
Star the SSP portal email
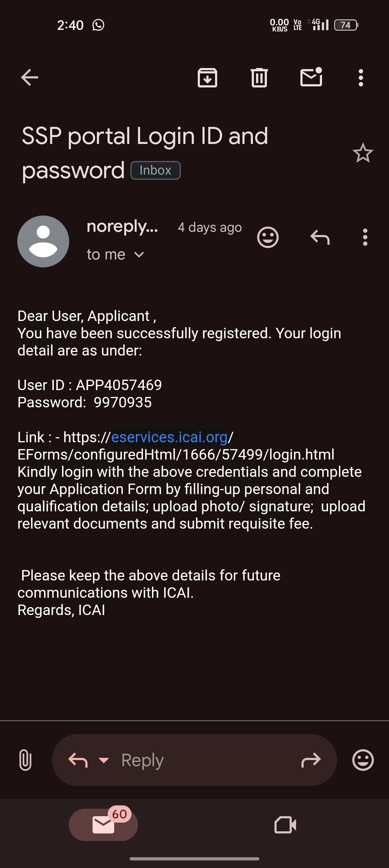pos(363,153)
